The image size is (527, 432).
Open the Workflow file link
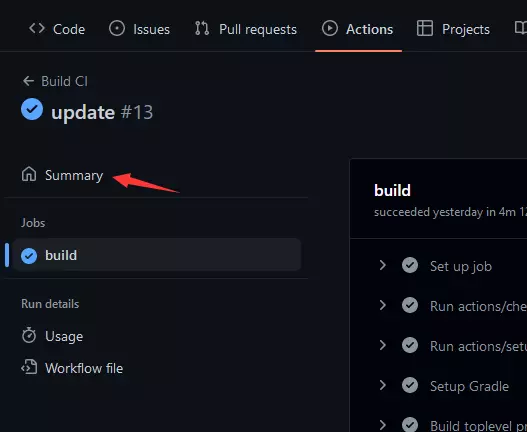point(72,368)
